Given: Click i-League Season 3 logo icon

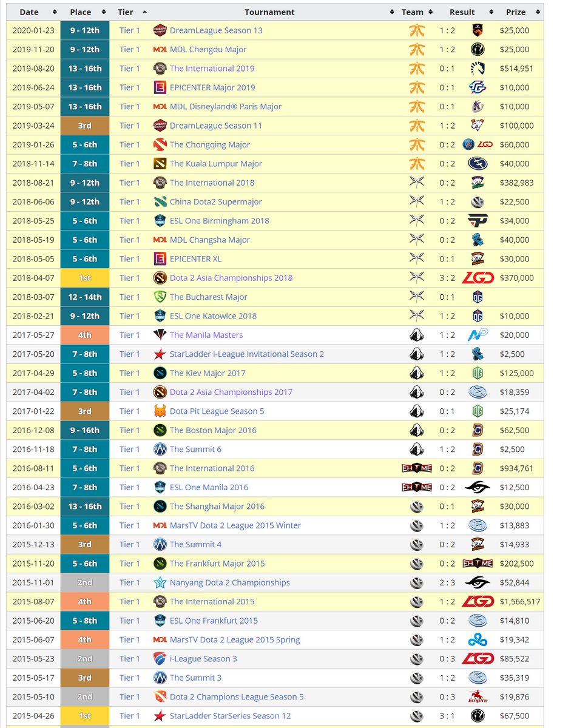Looking at the screenshot, I should pyautogui.click(x=160, y=659).
